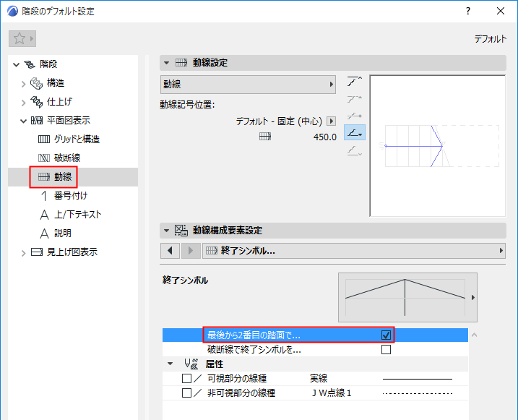
Task: Click the 説明 description icon
Action: pos(44,233)
